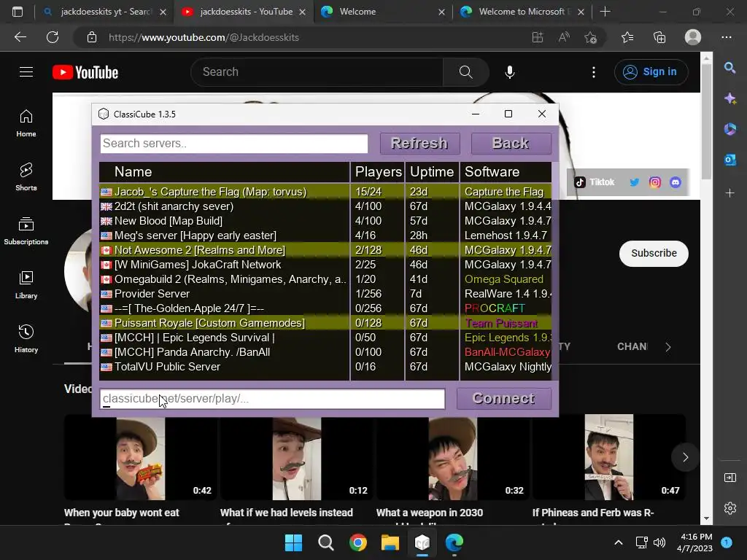The image size is (747, 560).
Task: Select [MCCH] Epic Legends Survival server
Action: 325,338
